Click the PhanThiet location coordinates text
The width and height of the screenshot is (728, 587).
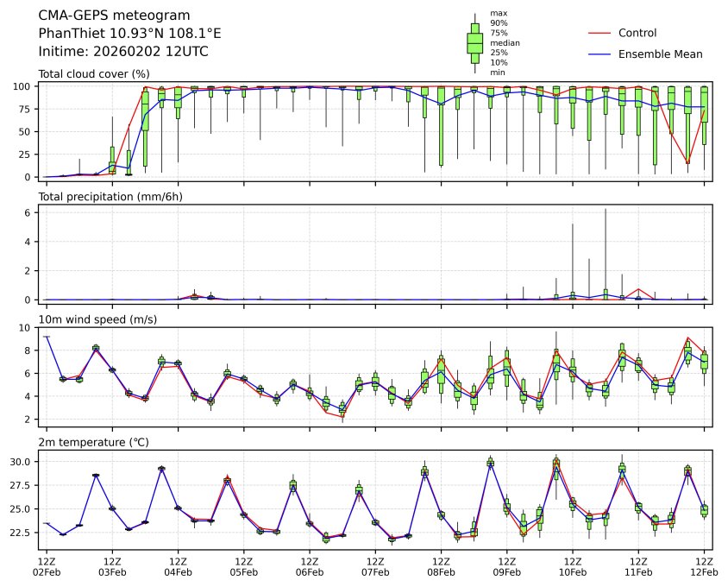129,34
